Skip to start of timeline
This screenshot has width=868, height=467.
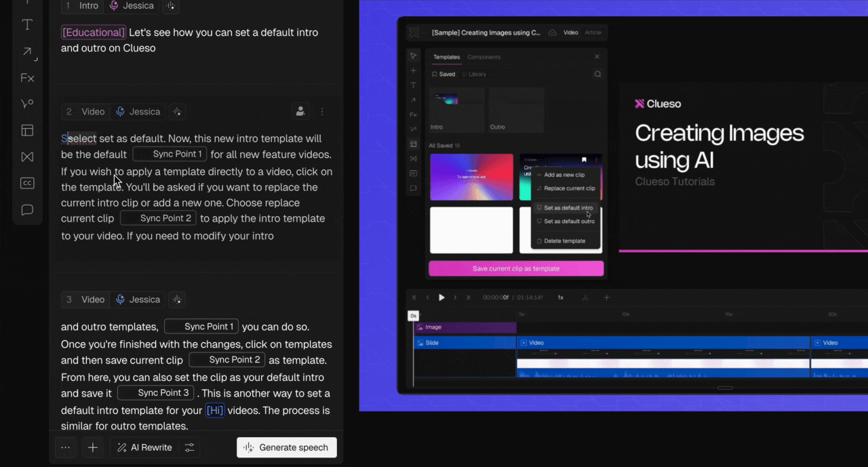pos(414,298)
